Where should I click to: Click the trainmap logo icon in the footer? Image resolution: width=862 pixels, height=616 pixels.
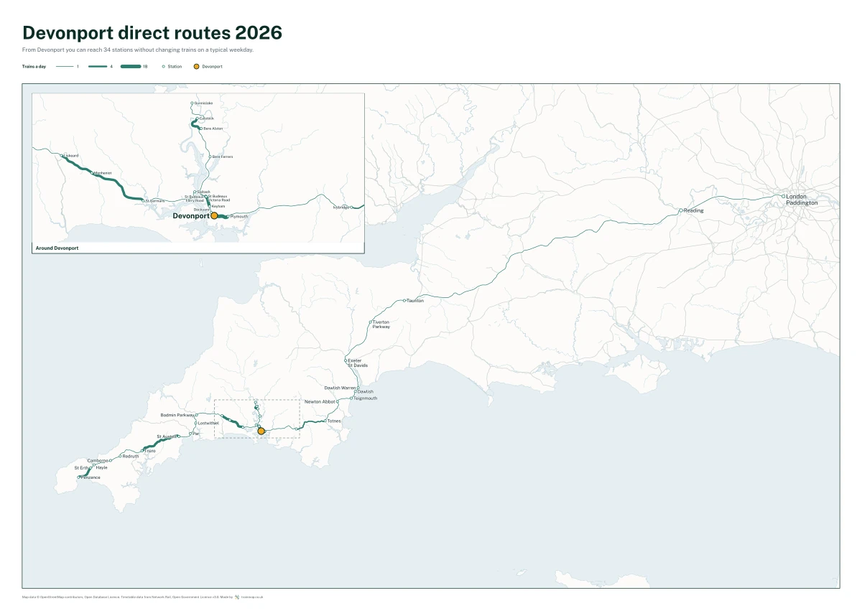pos(237,597)
